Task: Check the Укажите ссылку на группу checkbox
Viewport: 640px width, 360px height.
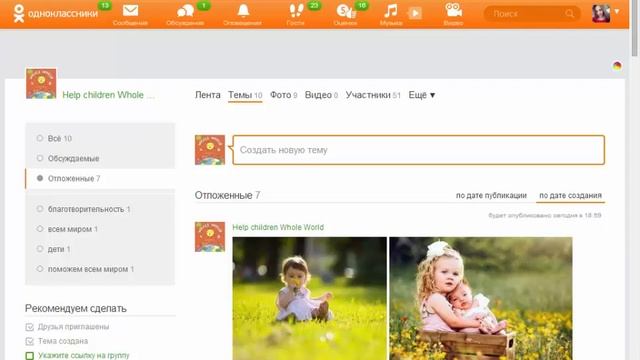Action: (29, 356)
